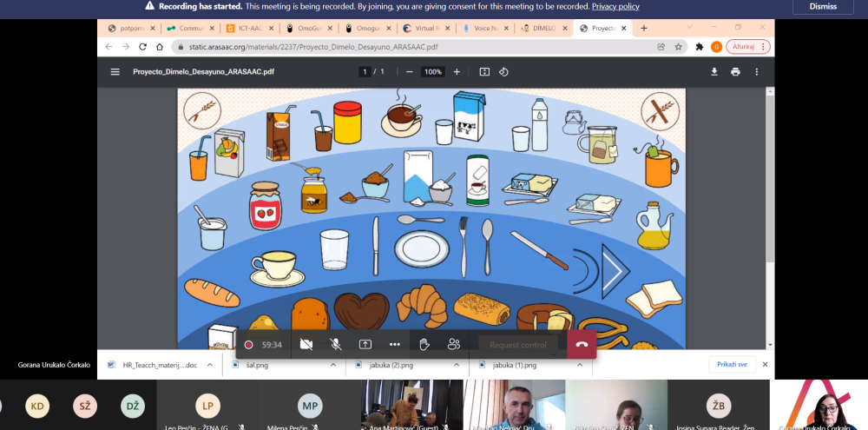Open the shared browser's share page icon
The height and width of the screenshot is (430, 868).
pyautogui.click(x=661, y=47)
